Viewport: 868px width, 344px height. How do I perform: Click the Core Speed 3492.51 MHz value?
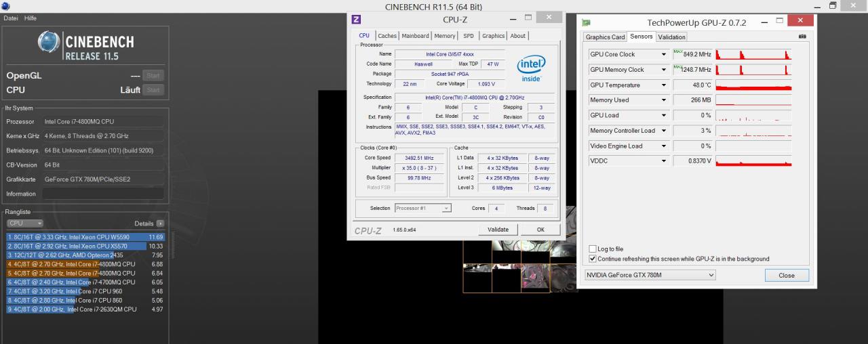(419, 158)
